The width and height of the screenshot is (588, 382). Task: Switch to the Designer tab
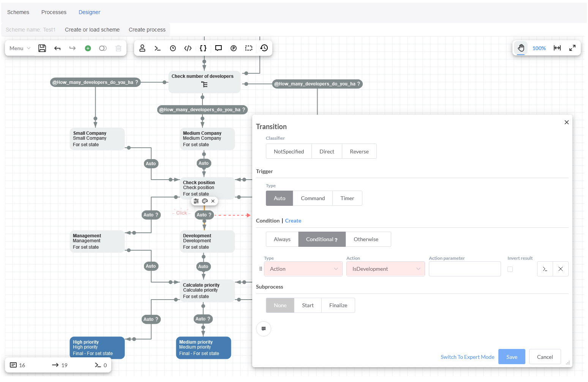pyautogui.click(x=90, y=12)
